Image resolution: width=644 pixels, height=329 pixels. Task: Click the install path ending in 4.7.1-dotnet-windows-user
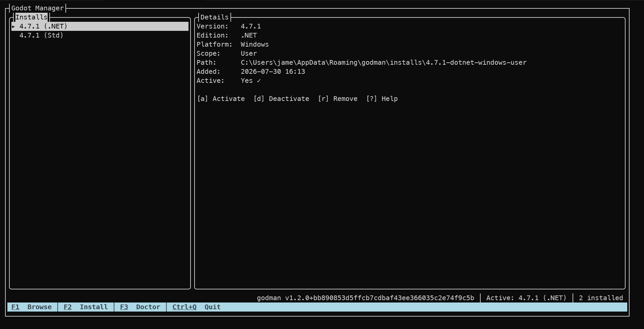pyautogui.click(x=384, y=62)
